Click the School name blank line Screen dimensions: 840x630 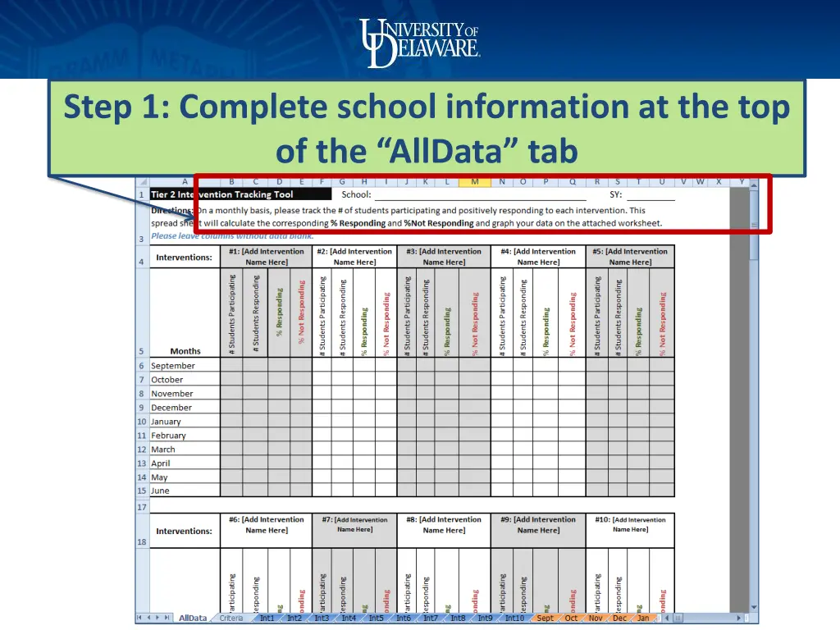pos(481,195)
